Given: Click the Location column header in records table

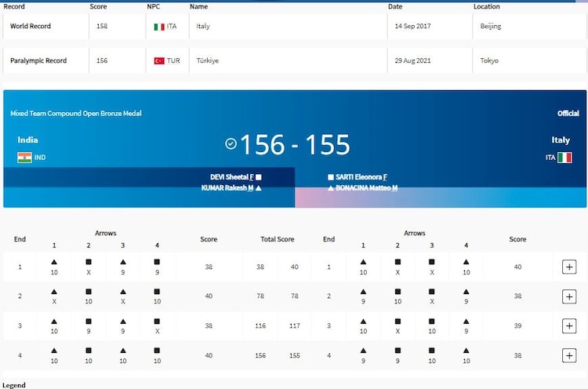Looking at the screenshot, I should click(486, 6).
